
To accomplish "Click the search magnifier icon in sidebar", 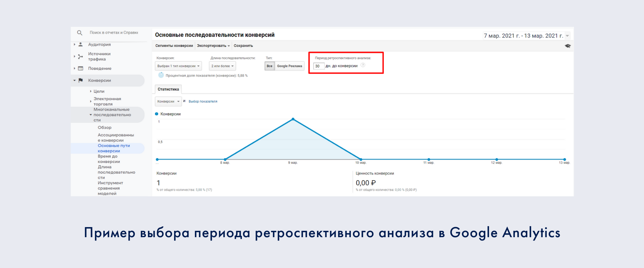I will (x=79, y=33).
